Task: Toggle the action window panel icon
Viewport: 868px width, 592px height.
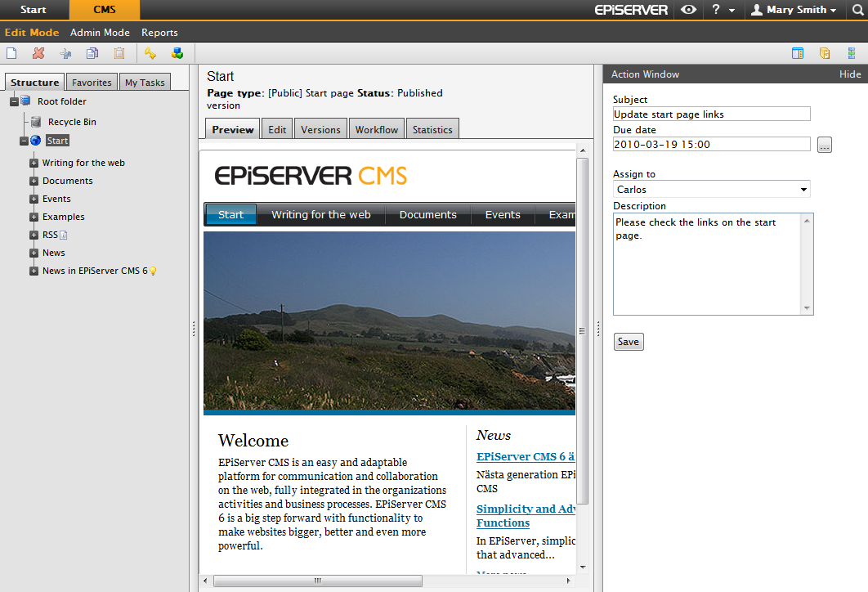Action: coord(798,53)
